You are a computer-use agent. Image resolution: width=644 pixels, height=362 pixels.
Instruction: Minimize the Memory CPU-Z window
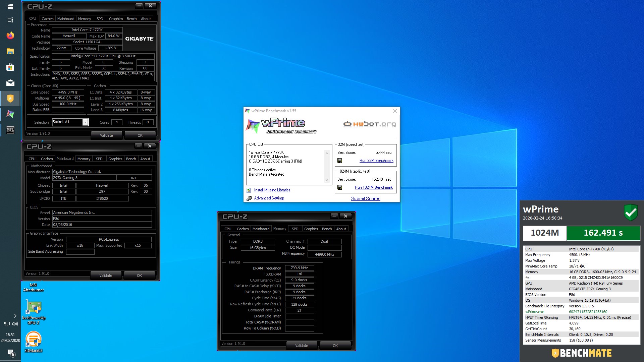pos(334,216)
